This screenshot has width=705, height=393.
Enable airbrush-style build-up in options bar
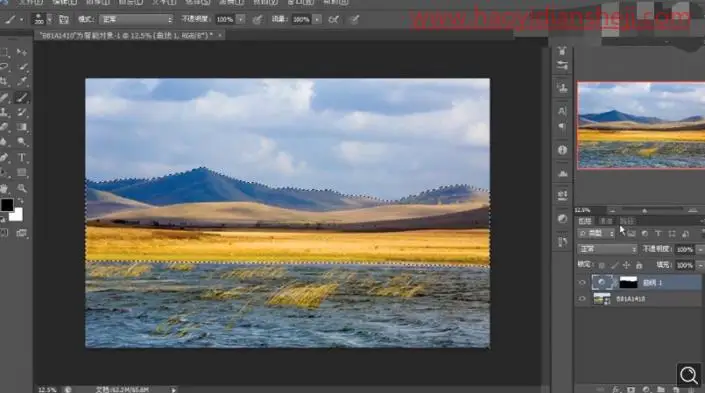(x=334, y=19)
